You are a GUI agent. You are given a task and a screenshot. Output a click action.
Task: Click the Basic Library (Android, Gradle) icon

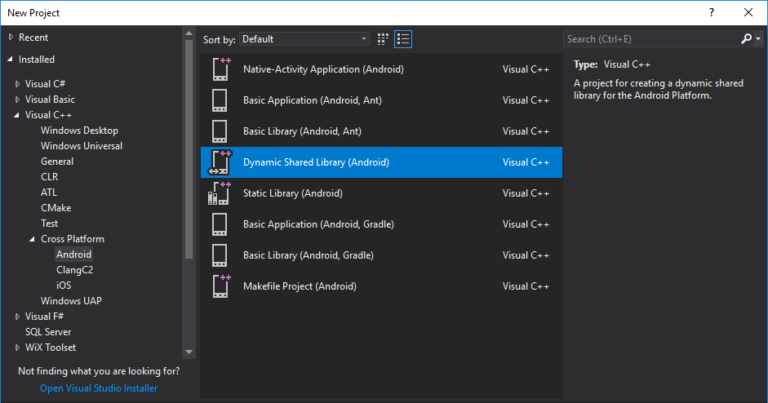click(219, 255)
